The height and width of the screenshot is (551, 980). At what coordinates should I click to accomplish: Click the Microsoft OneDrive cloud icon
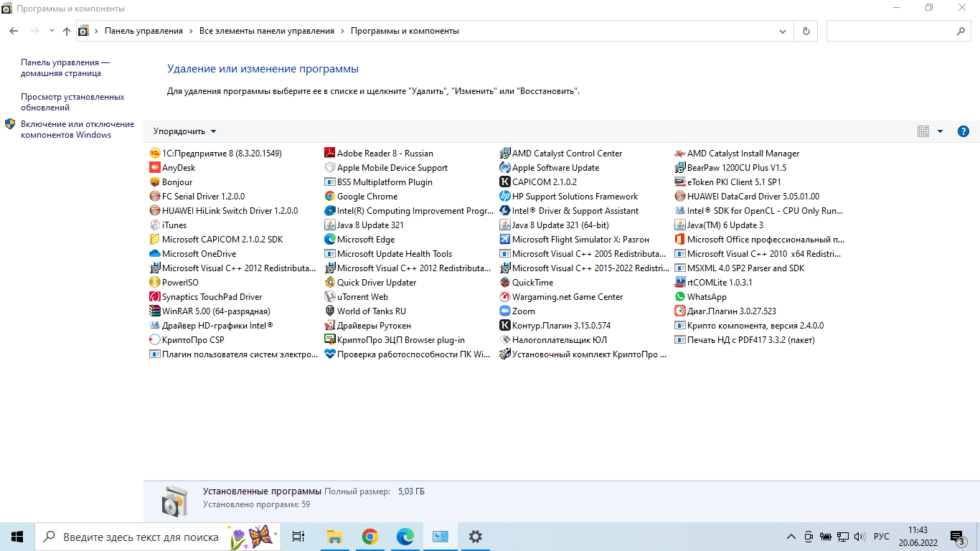[154, 254]
